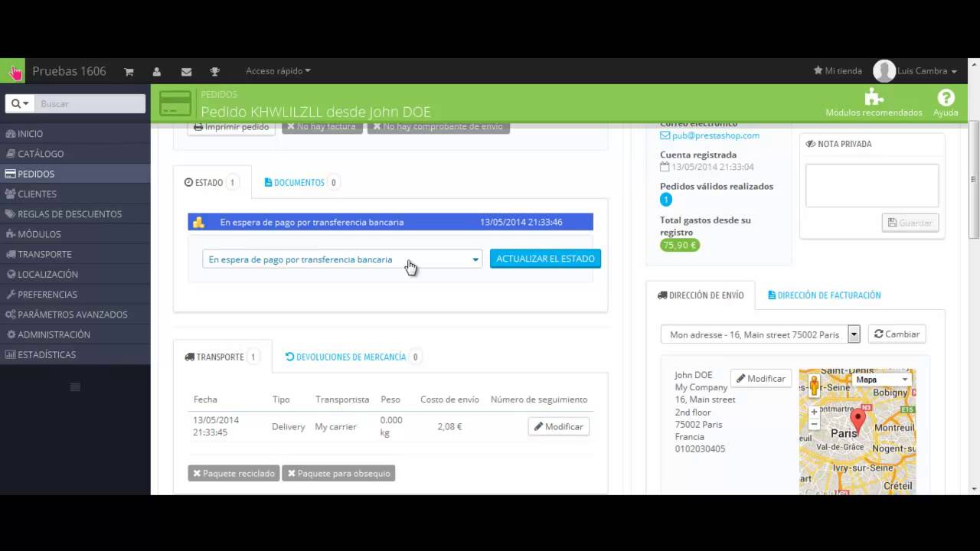Open LOCALIZACIÓN in sidebar
The width and height of the screenshot is (980, 551).
click(x=75, y=274)
